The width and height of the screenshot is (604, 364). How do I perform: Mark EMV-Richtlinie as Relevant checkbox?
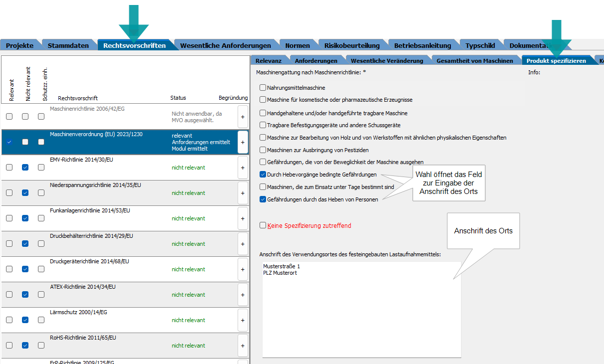tap(9, 168)
